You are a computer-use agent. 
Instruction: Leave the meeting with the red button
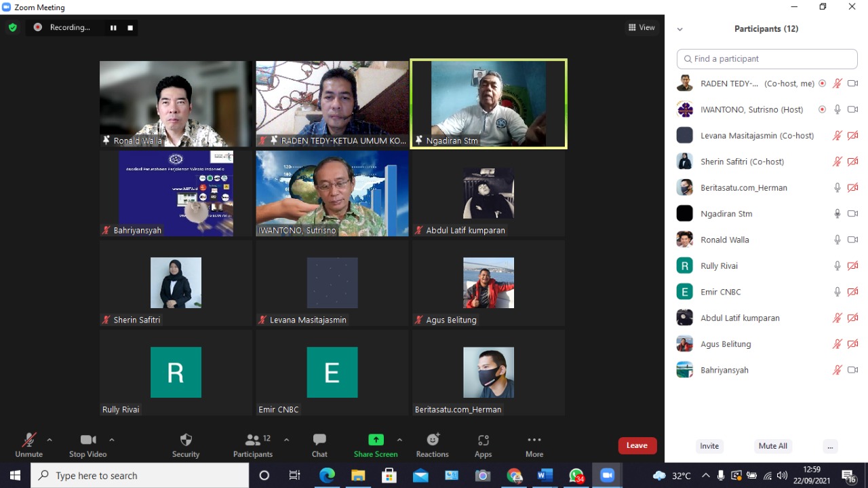point(637,445)
